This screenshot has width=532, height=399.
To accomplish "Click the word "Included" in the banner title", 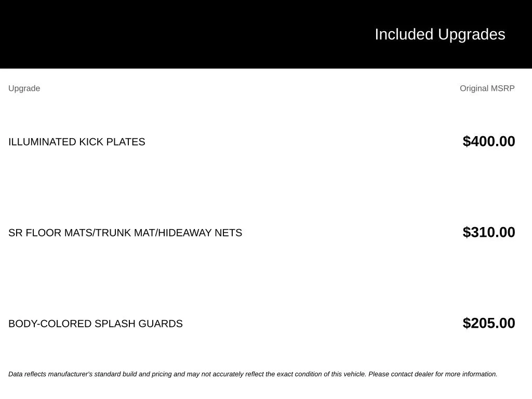I will click(x=404, y=34).
